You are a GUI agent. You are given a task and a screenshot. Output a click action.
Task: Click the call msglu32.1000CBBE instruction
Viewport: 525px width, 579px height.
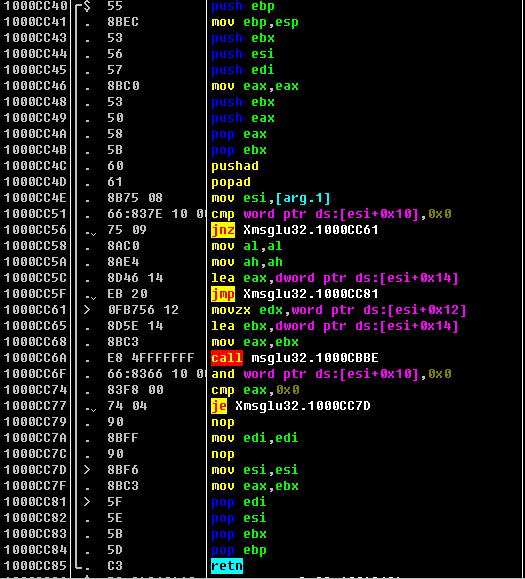click(x=295, y=358)
